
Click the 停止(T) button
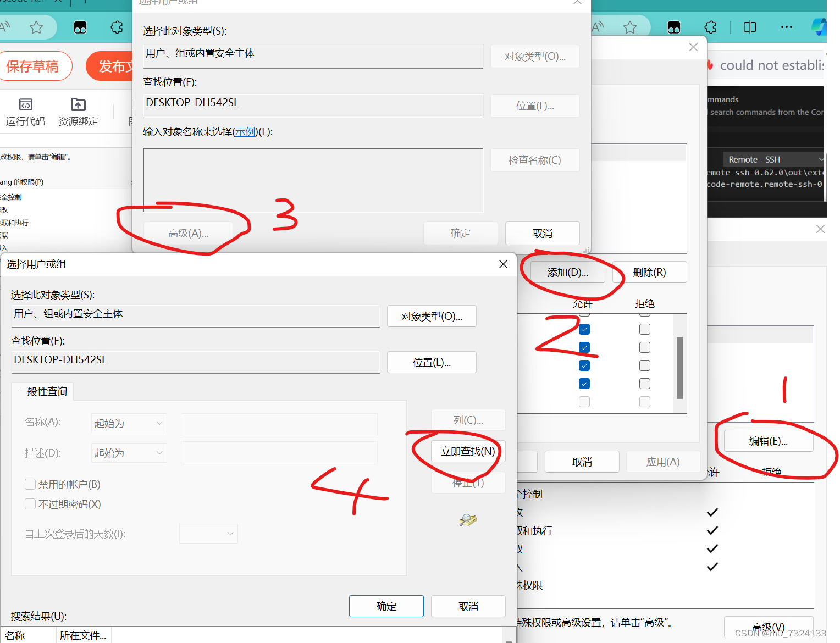[468, 483]
